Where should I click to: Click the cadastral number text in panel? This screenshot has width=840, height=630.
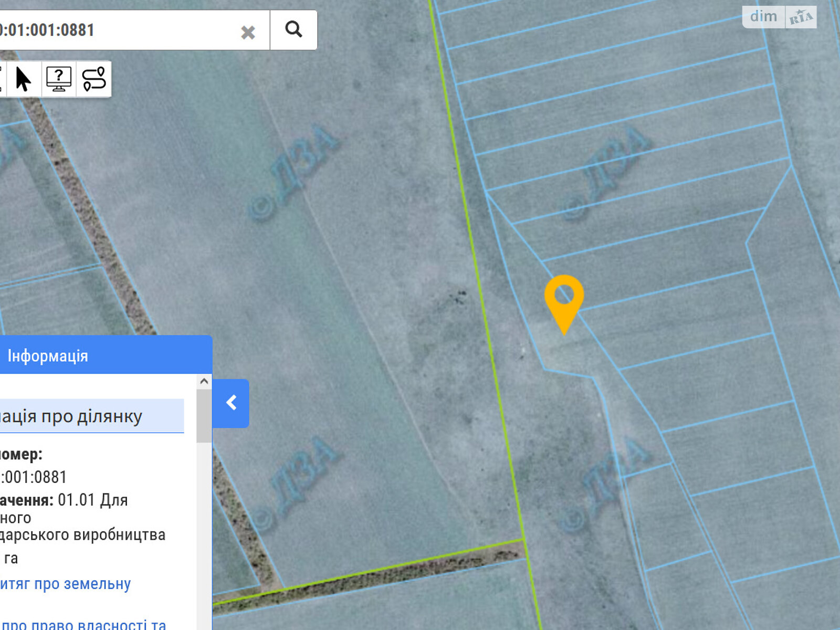coord(35,477)
